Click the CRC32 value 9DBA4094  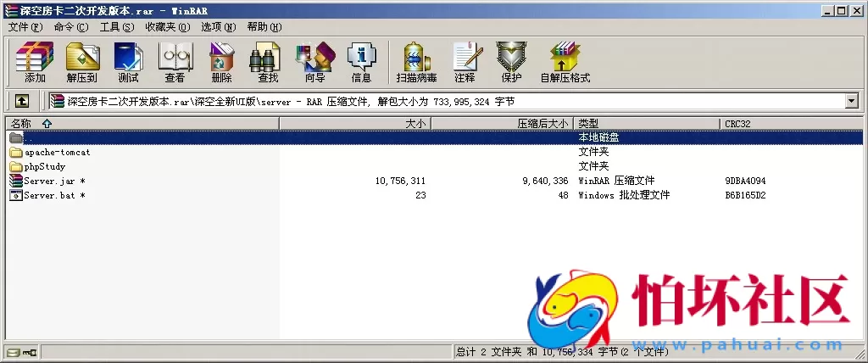tap(746, 181)
